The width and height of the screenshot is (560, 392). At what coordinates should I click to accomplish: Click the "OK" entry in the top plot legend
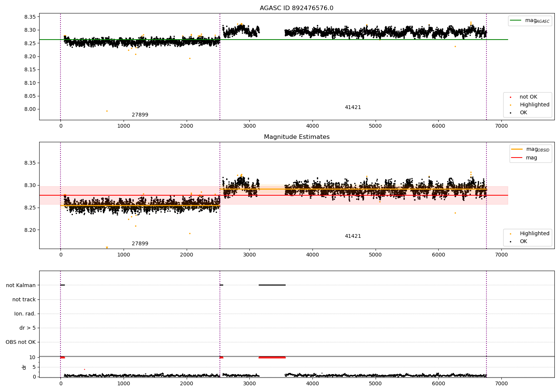point(523,113)
